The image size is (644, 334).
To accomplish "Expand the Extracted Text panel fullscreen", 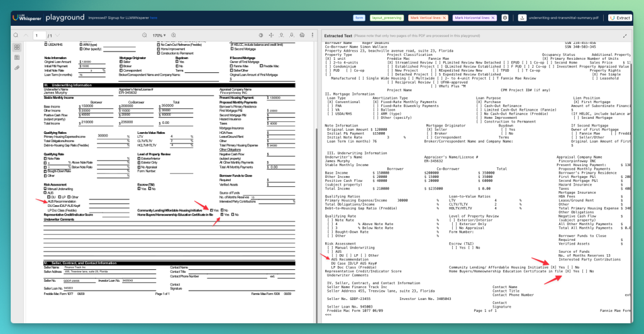I will pos(625,36).
